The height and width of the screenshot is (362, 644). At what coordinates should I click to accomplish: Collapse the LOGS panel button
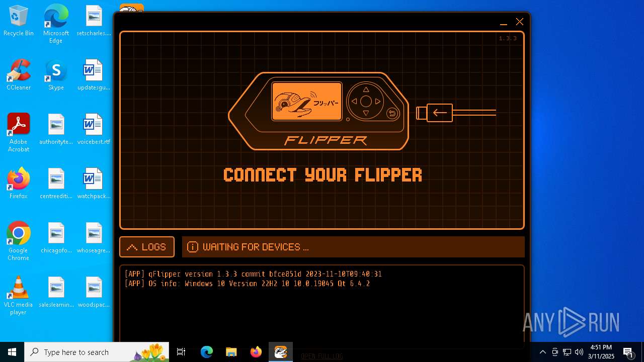tap(147, 247)
